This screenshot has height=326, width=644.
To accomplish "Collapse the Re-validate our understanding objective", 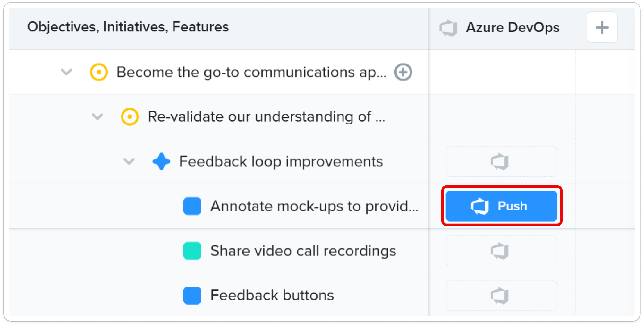I will point(97,116).
